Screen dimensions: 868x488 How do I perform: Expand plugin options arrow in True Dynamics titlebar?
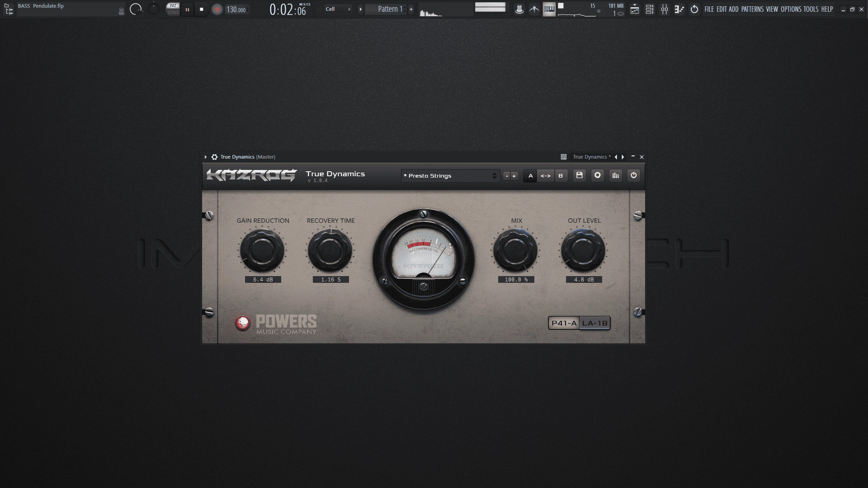(206, 157)
